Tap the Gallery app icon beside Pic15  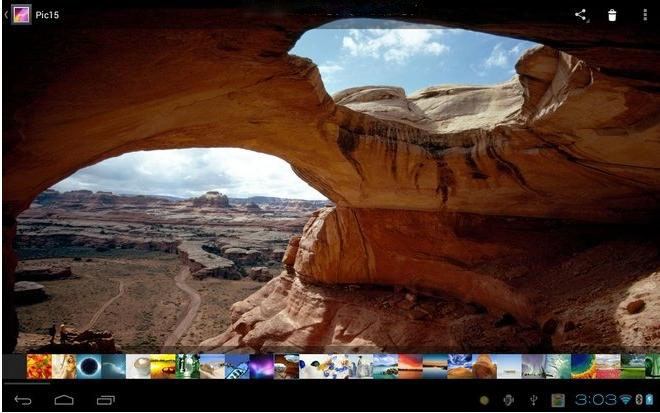pos(21,15)
